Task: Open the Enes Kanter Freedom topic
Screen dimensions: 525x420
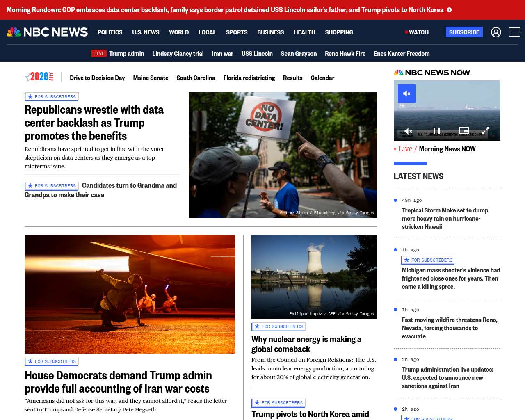Action: click(x=402, y=53)
